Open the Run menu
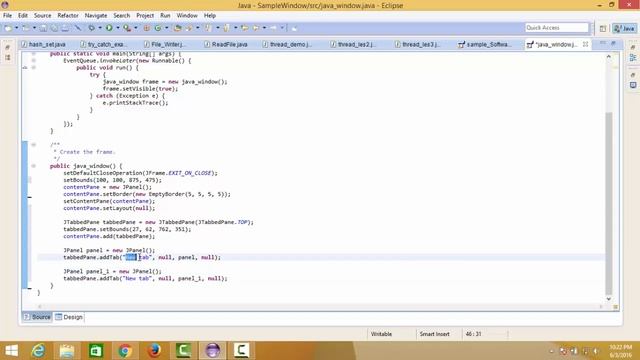Image resolution: width=640 pixels, height=360 pixels. click(165, 16)
